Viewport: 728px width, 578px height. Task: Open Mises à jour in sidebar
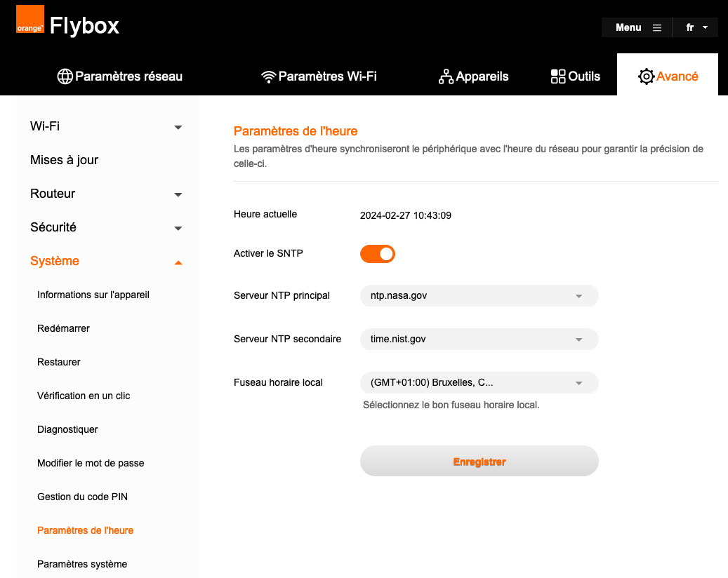(x=64, y=160)
